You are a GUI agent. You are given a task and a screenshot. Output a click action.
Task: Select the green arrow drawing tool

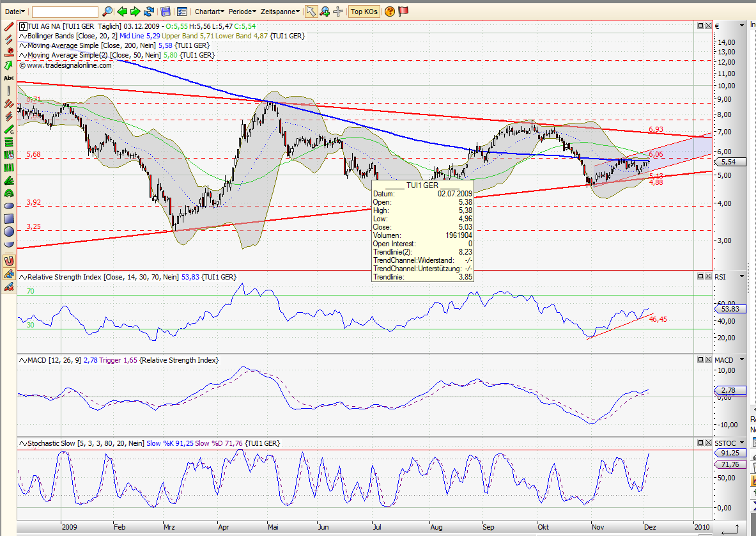pos(9,65)
